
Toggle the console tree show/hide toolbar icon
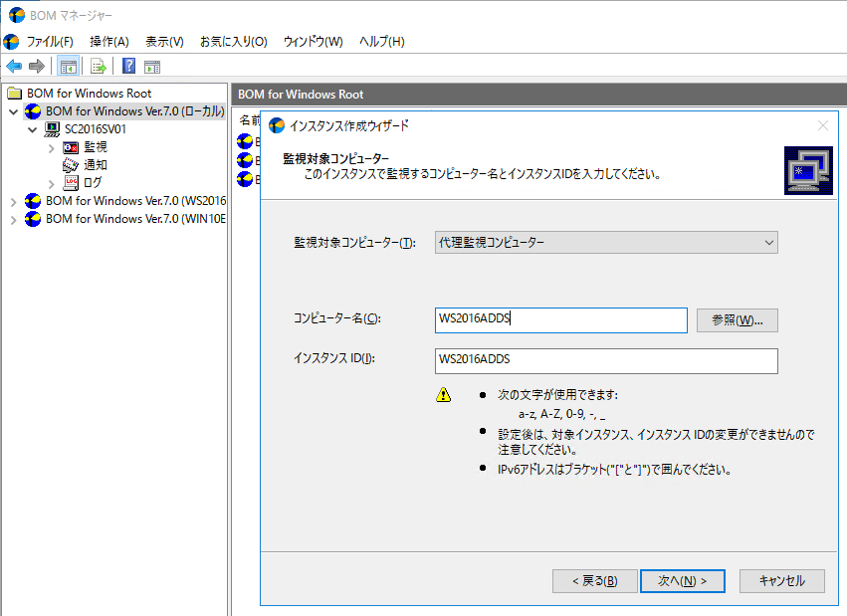68,67
